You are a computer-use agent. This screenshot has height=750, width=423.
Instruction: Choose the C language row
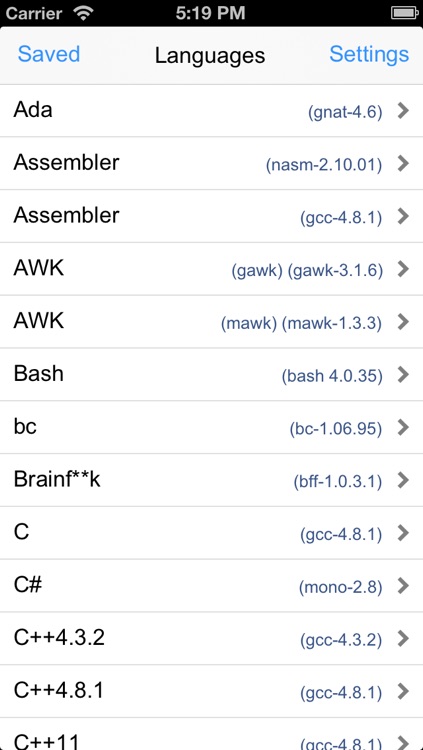point(212,533)
